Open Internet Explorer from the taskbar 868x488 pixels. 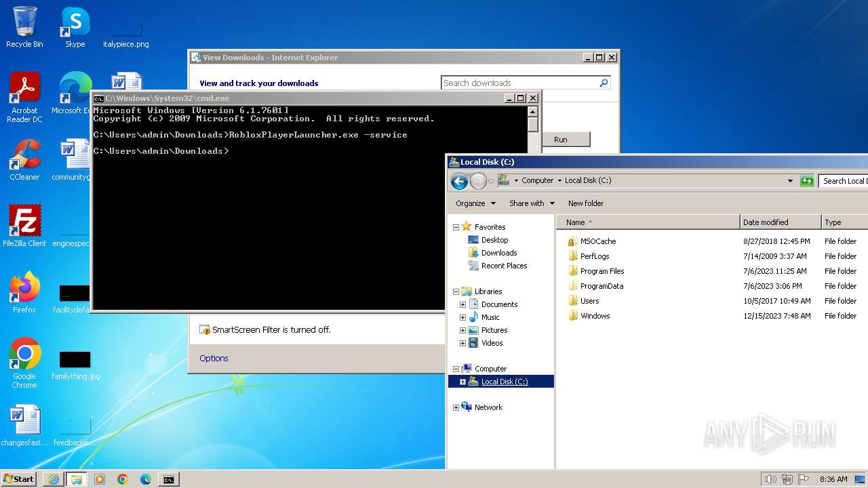(54, 479)
